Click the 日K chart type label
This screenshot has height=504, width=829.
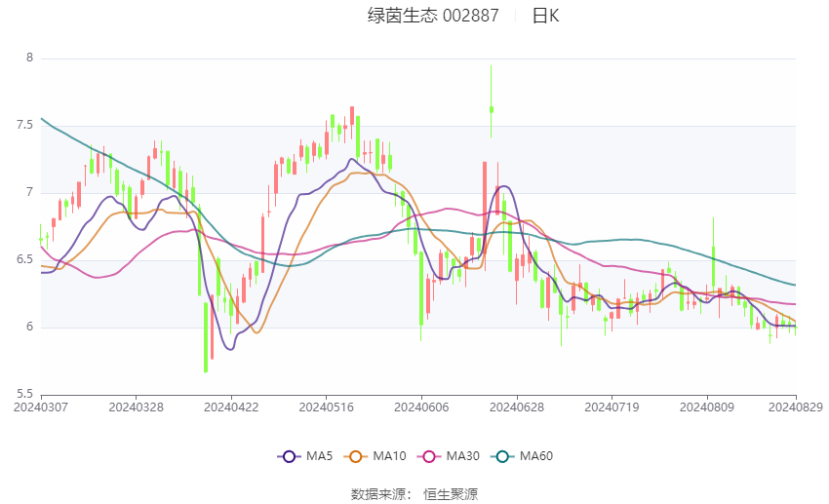545,16
